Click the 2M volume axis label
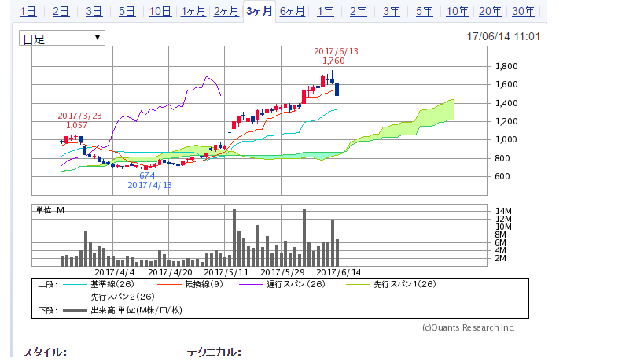 tap(500, 258)
